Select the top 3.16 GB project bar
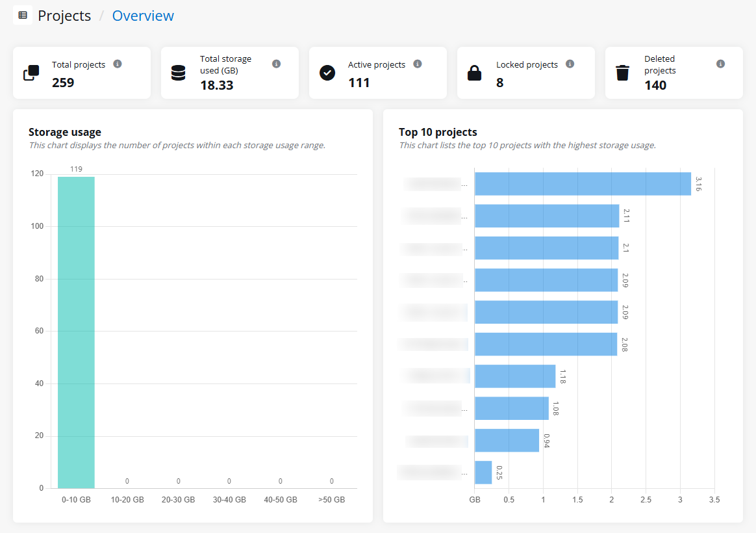This screenshot has height=533, width=756. click(x=583, y=184)
